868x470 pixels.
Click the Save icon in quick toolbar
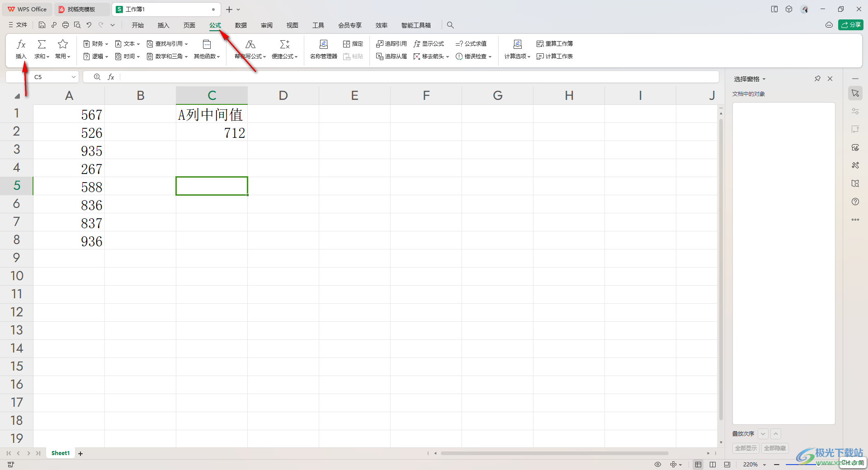(x=42, y=25)
